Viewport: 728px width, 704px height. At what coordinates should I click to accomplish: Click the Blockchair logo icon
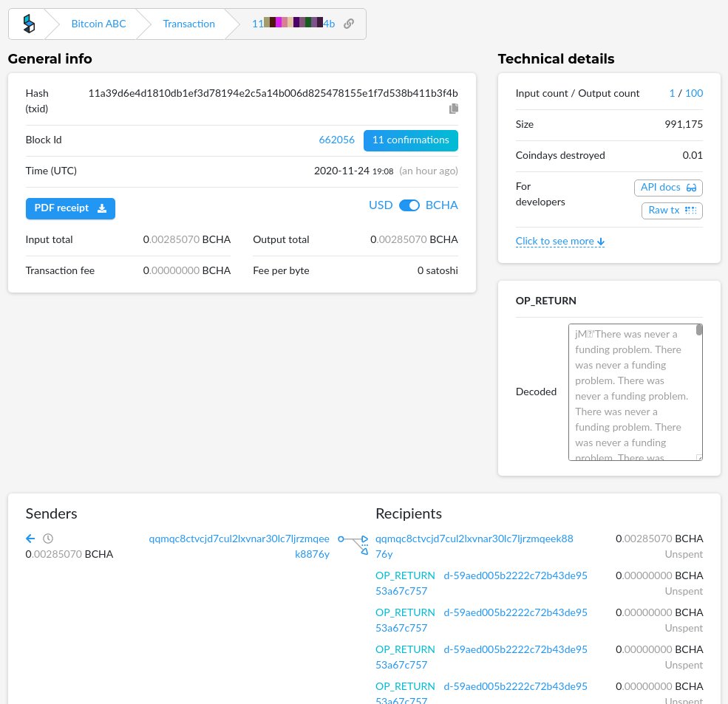[x=29, y=23]
